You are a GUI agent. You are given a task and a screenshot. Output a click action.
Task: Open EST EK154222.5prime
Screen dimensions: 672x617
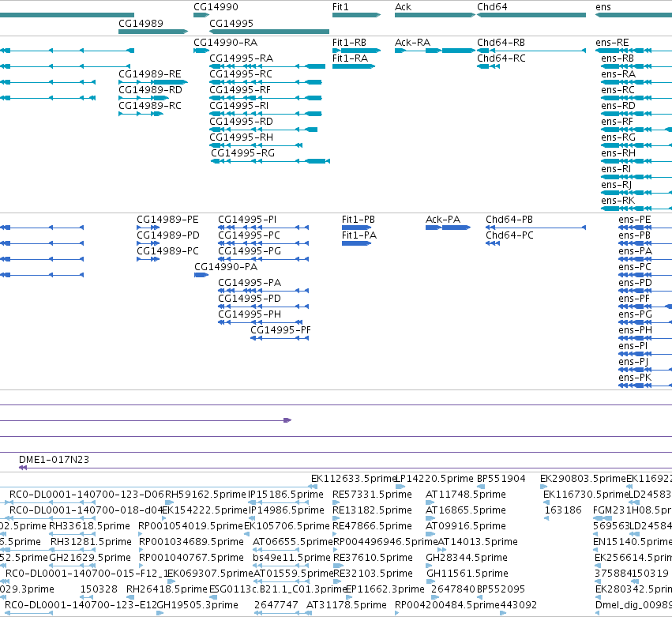pos(205,510)
